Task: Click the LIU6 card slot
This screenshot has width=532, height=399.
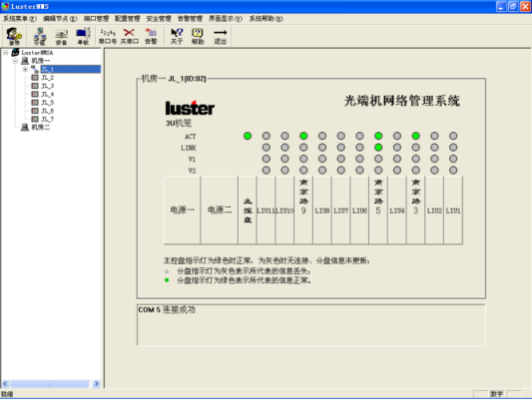Action: (359, 209)
